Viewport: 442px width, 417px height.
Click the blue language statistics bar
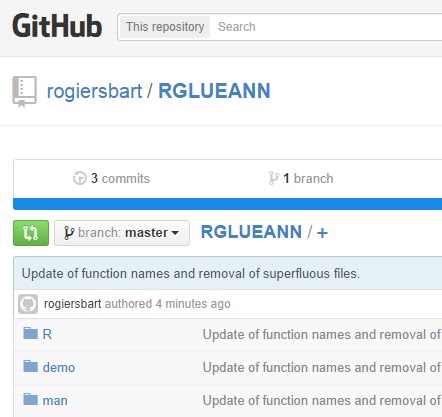[x=228, y=204]
